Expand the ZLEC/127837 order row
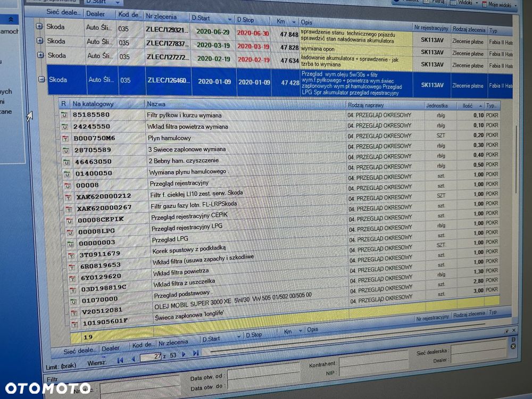This screenshot has width=532, height=399. pos(40,41)
